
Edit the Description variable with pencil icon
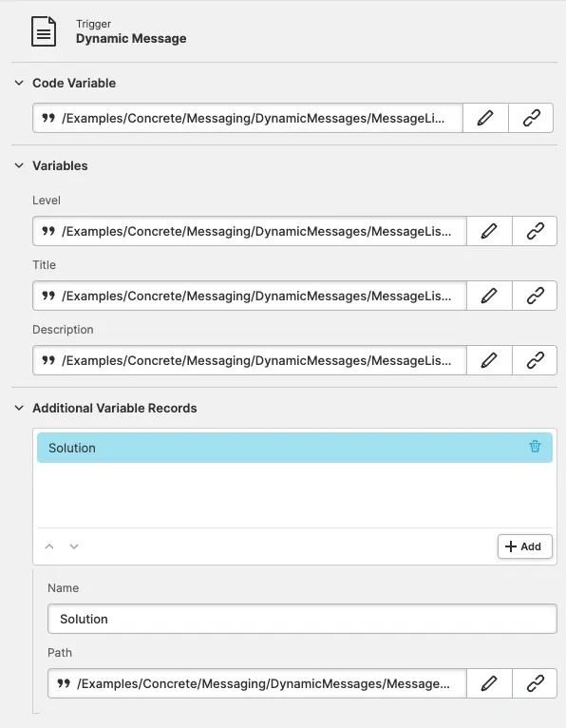(489, 360)
